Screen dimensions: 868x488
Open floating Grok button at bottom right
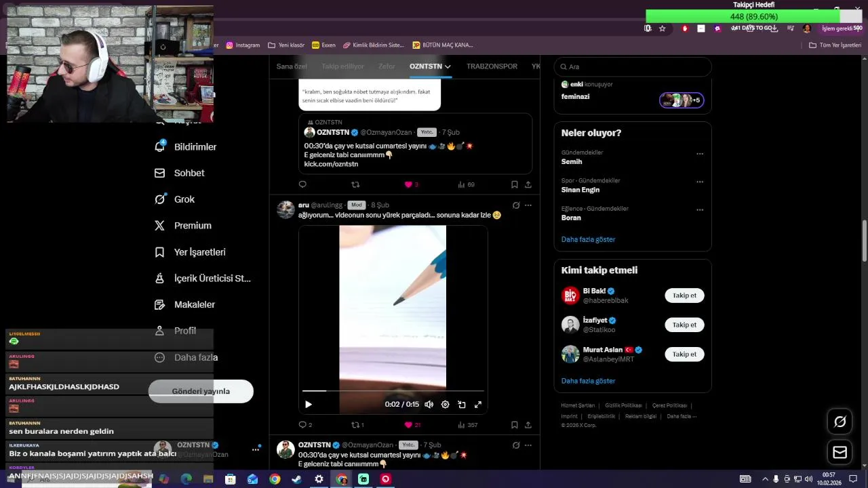pyautogui.click(x=840, y=422)
